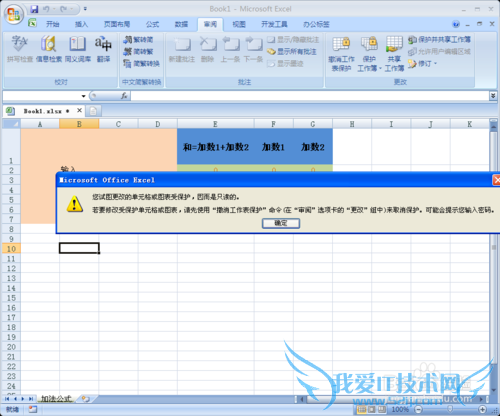500x416 pixels.
Task: Close the Book1.xlsx document tab
Action: [79, 110]
